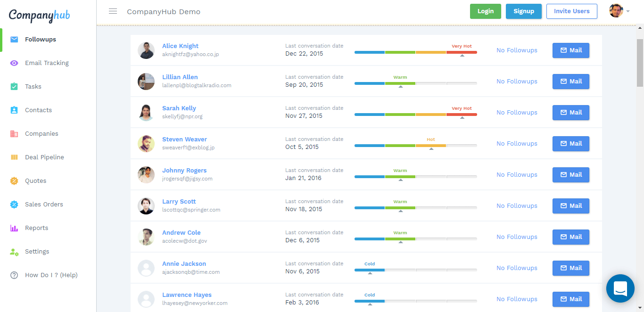Click No Followups for Sarah Kelly

517,113
